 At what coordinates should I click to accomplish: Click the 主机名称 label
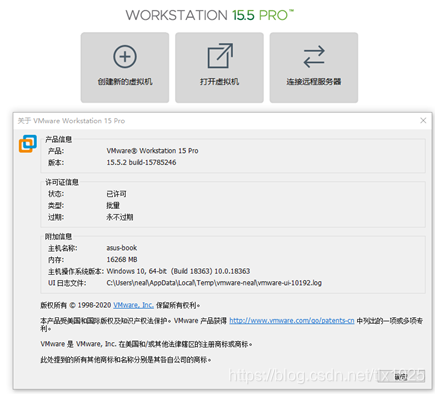tap(63, 248)
